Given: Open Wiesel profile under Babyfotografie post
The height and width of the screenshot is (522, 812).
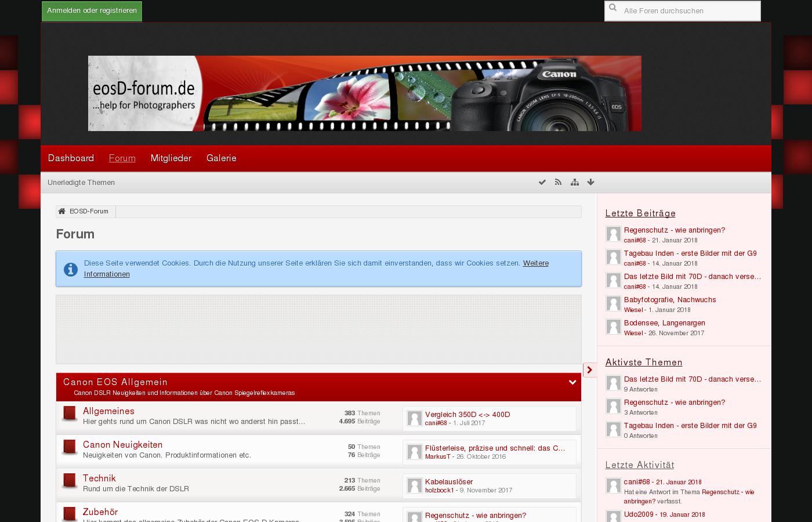Looking at the screenshot, I should [633, 310].
